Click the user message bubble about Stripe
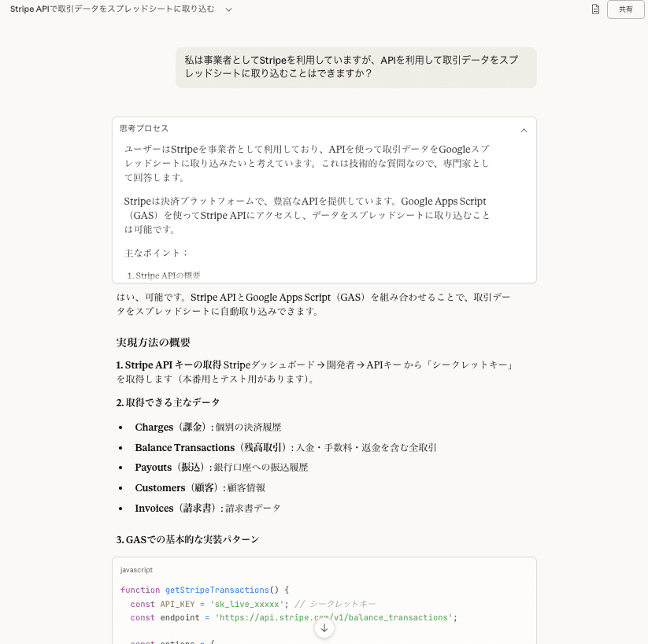648x644 pixels. (x=356, y=67)
